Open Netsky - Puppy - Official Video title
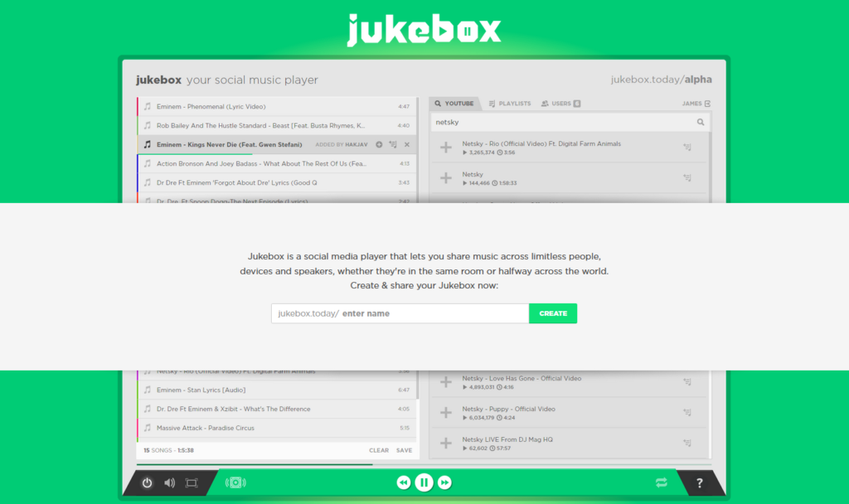This screenshot has width=849, height=504. click(x=508, y=409)
